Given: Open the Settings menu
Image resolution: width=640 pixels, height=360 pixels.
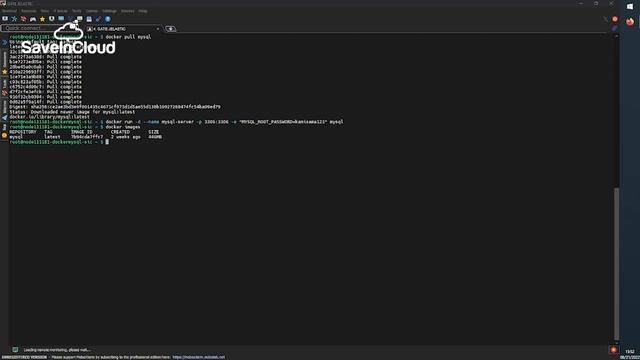Looking at the screenshot, I should click(109, 11).
